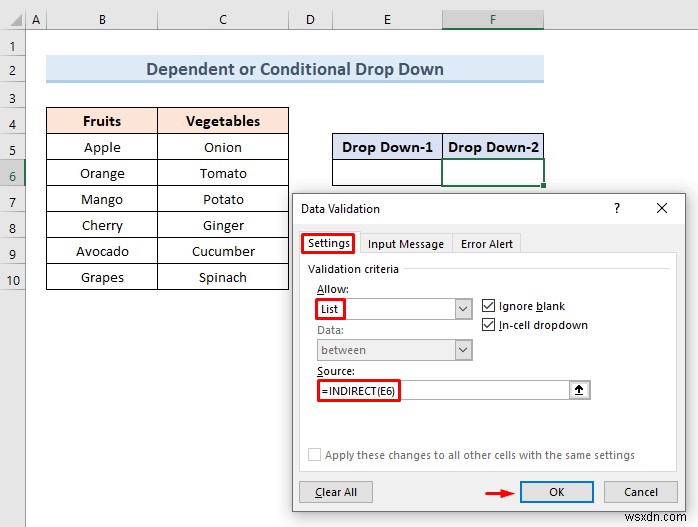Select the active cell below Drop Down-2

click(x=493, y=172)
